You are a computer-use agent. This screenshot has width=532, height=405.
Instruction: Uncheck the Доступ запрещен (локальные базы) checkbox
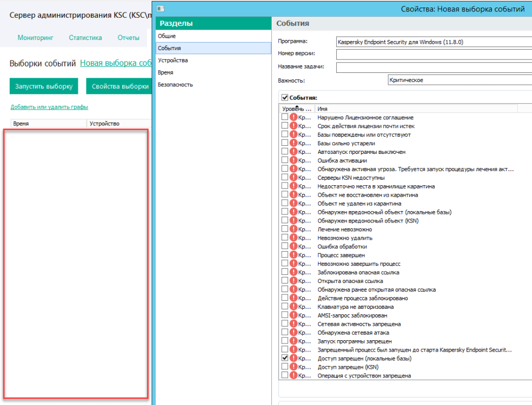click(x=285, y=358)
